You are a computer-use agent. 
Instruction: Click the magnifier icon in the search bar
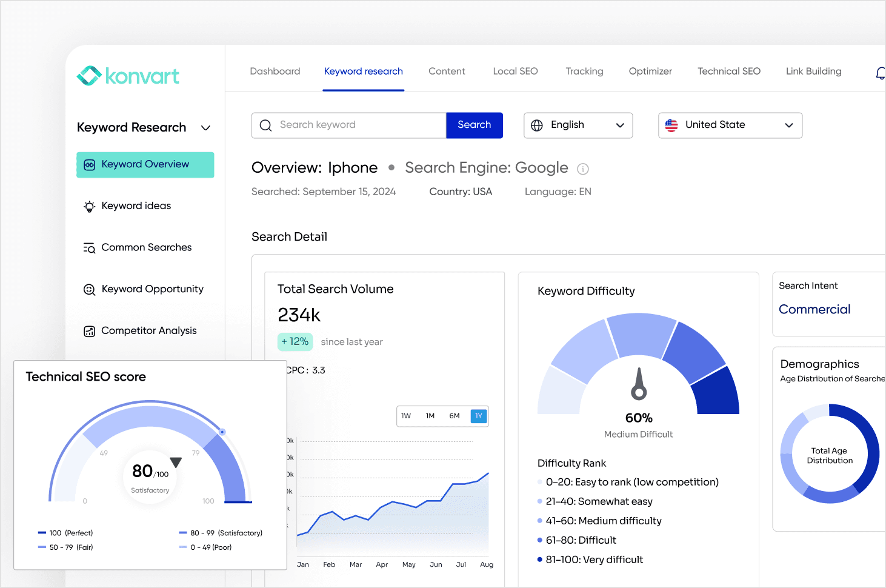pos(265,125)
